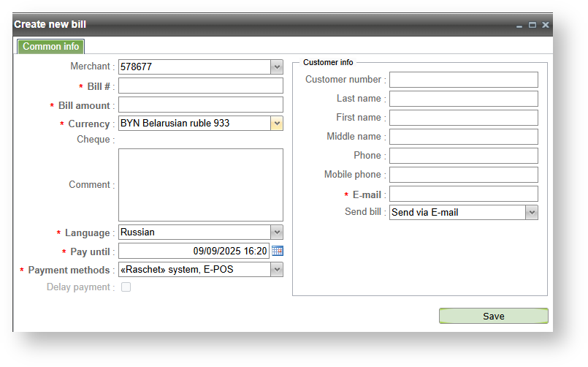Close the Create new bill dialog

tap(545, 25)
